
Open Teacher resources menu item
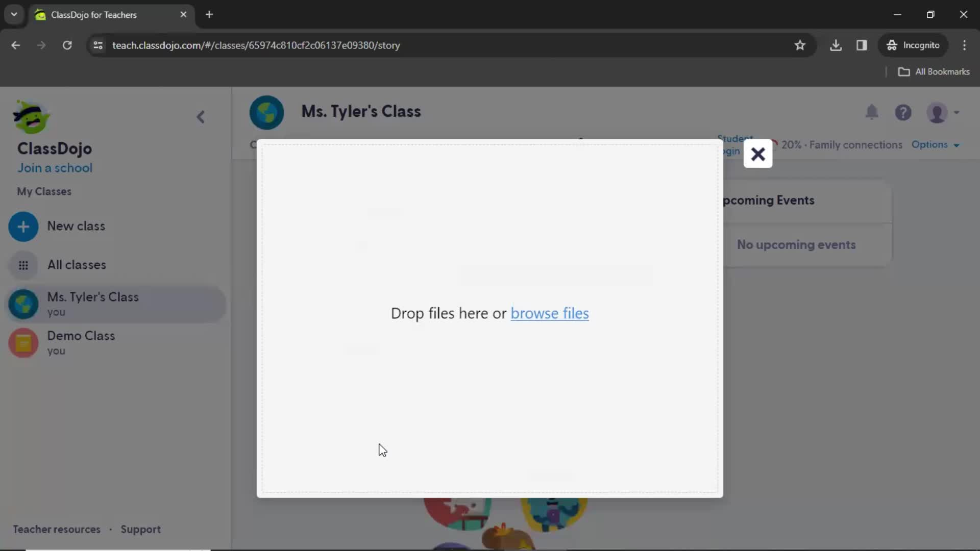pyautogui.click(x=57, y=529)
